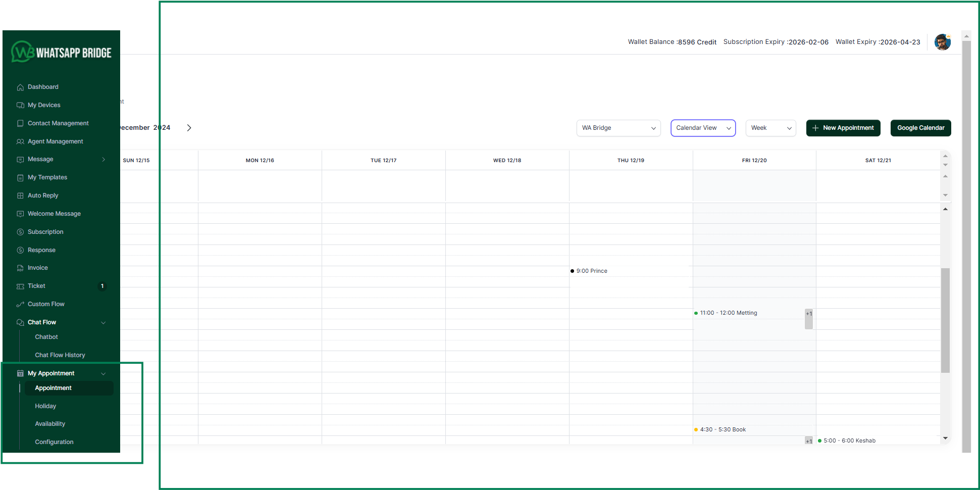Click the Subscription icon
Viewport: 980px width, 490px height.
pyautogui.click(x=20, y=232)
